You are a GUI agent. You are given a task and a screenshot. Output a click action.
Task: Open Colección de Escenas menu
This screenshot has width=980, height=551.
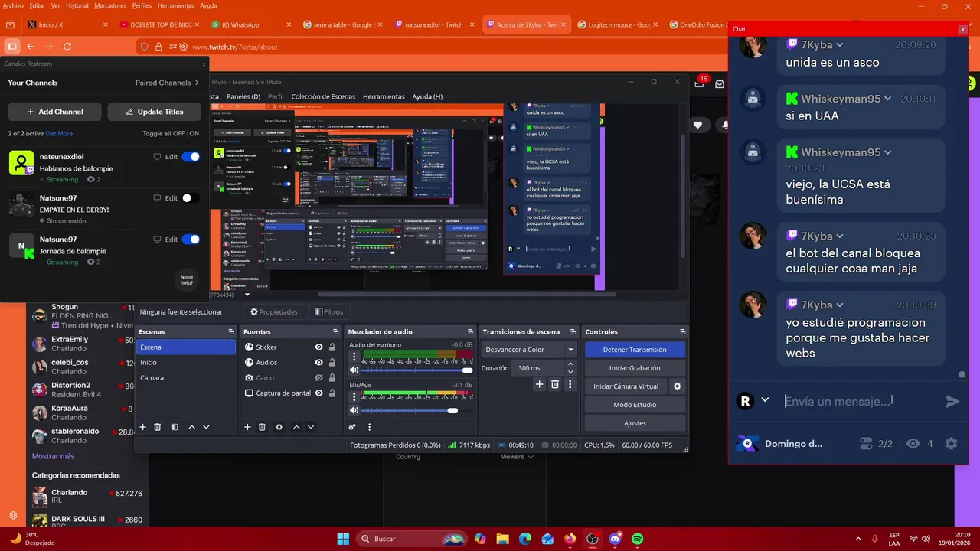click(x=323, y=96)
